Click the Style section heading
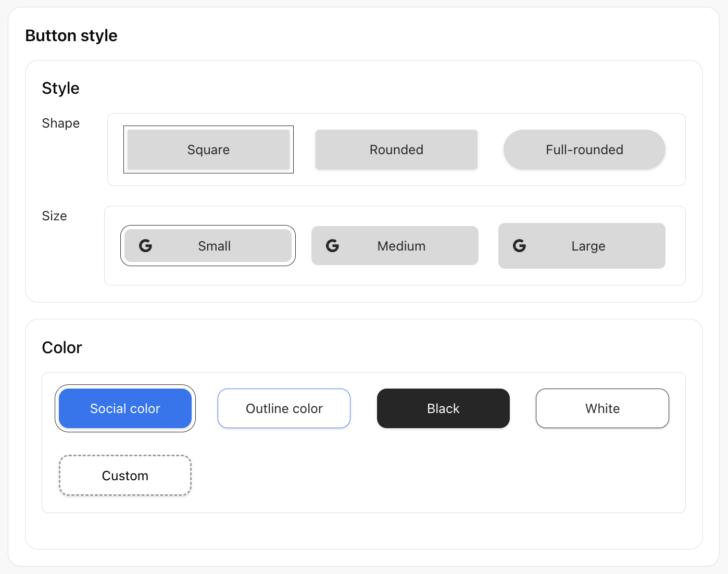Image resolution: width=728 pixels, height=574 pixels. click(x=60, y=88)
